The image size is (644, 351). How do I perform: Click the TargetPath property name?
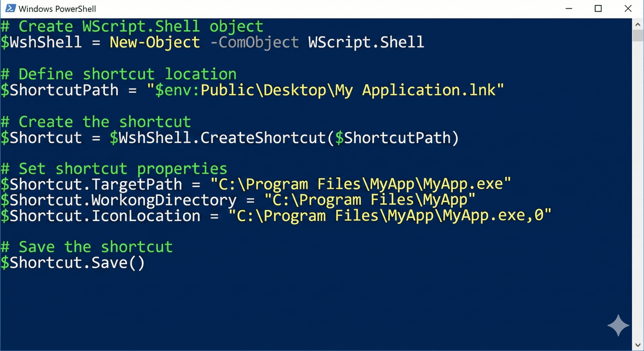(x=136, y=184)
